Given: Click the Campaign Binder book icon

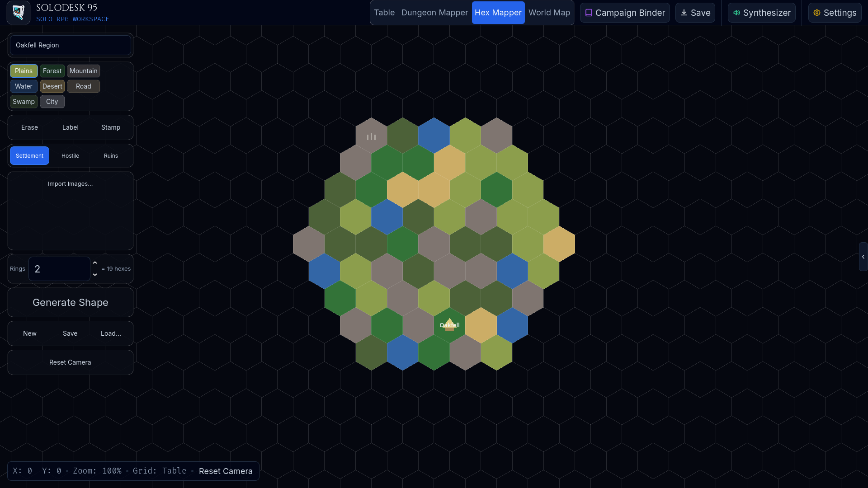Looking at the screenshot, I should pyautogui.click(x=589, y=13).
